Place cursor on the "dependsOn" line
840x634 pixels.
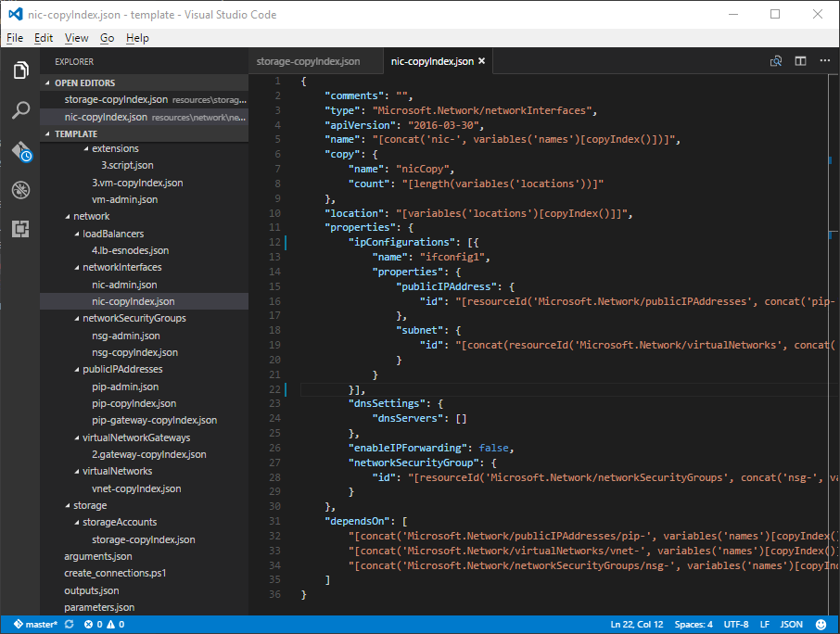(366, 521)
